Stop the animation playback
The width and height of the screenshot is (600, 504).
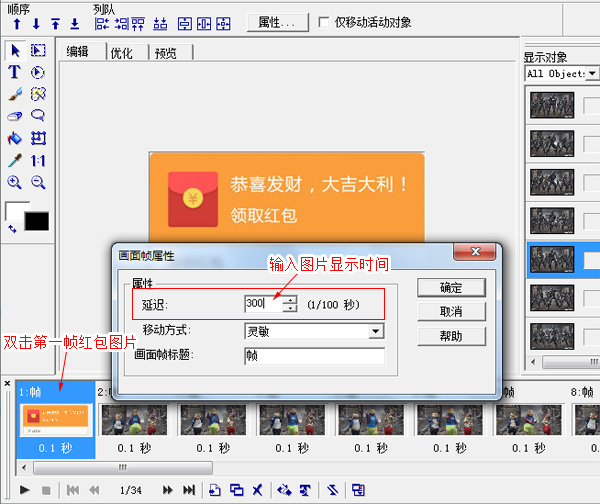point(46,490)
